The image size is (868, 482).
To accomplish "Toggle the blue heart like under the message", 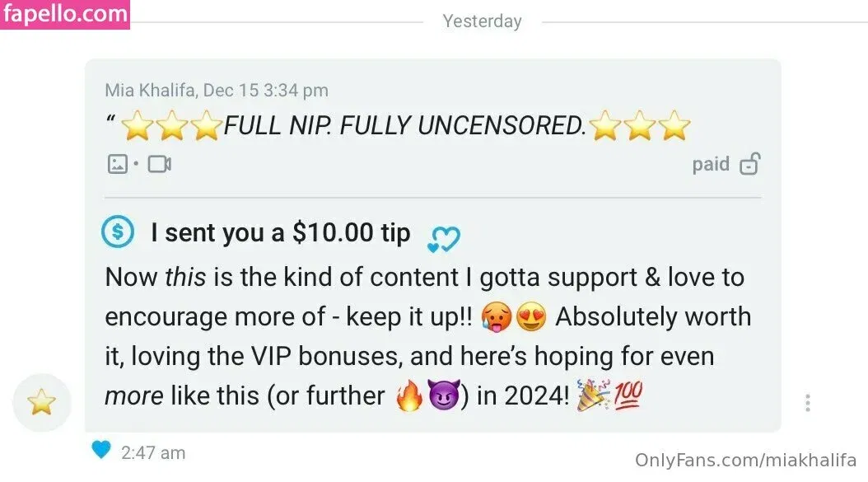I will 101,450.
